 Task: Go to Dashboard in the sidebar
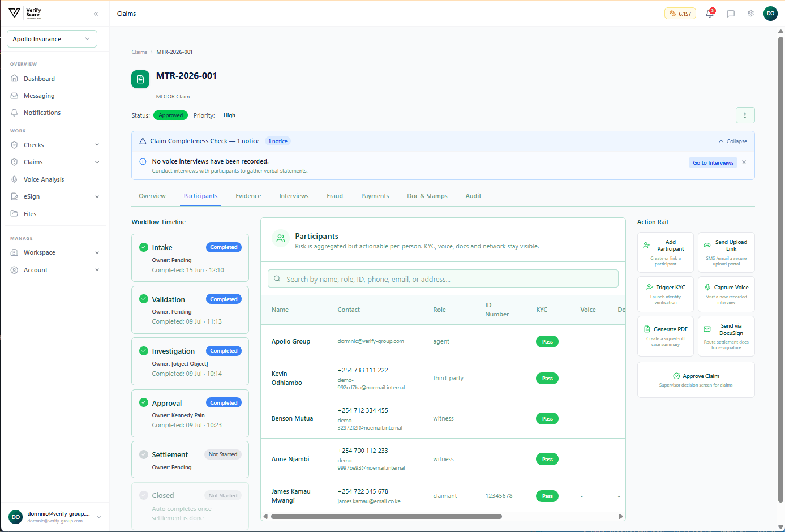tap(39, 79)
